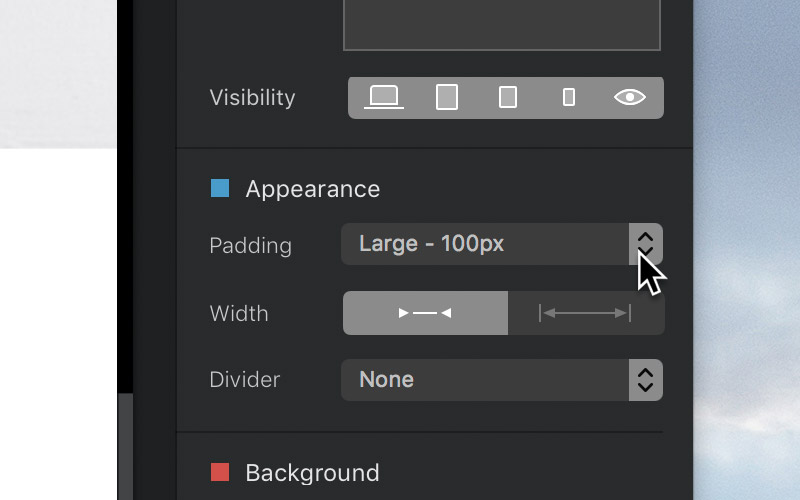Toggle laptop visibility icon

384,97
